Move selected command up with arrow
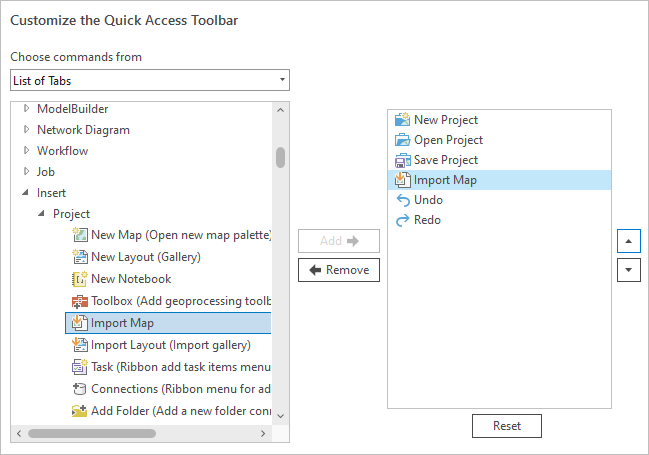The width and height of the screenshot is (649, 455). click(x=628, y=241)
